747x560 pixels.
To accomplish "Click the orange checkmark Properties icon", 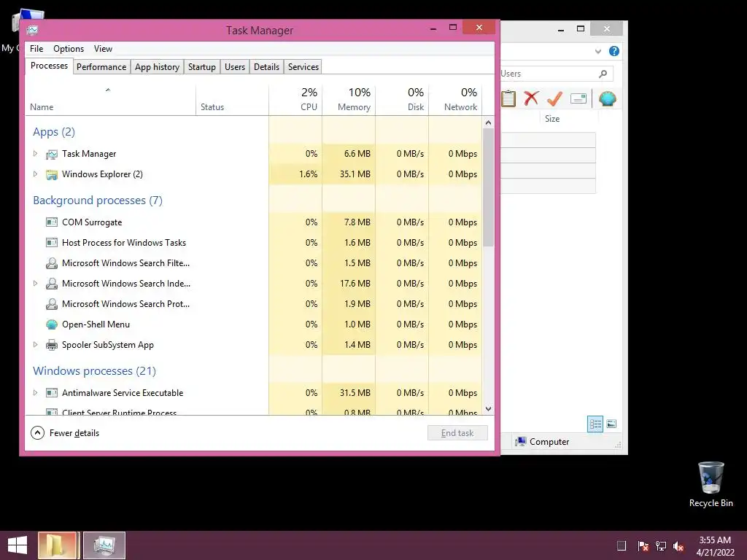I will (x=554, y=98).
